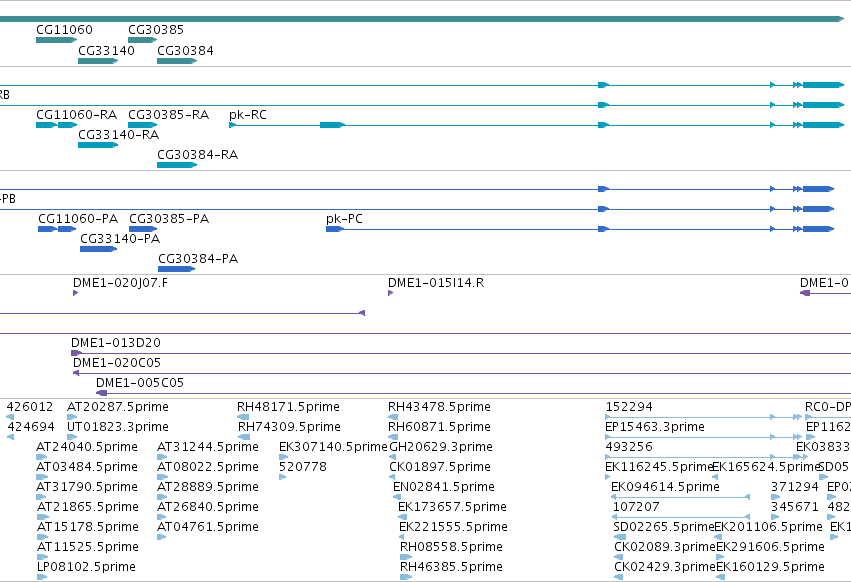Click the 520778 feature
This screenshot has width=851, height=582.
point(282,477)
